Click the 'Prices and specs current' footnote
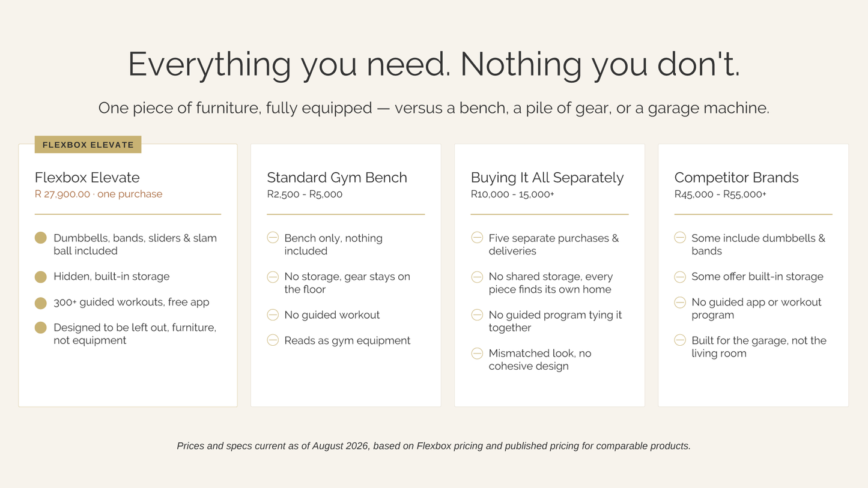This screenshot has width=868, height=488. coord(434,446)
